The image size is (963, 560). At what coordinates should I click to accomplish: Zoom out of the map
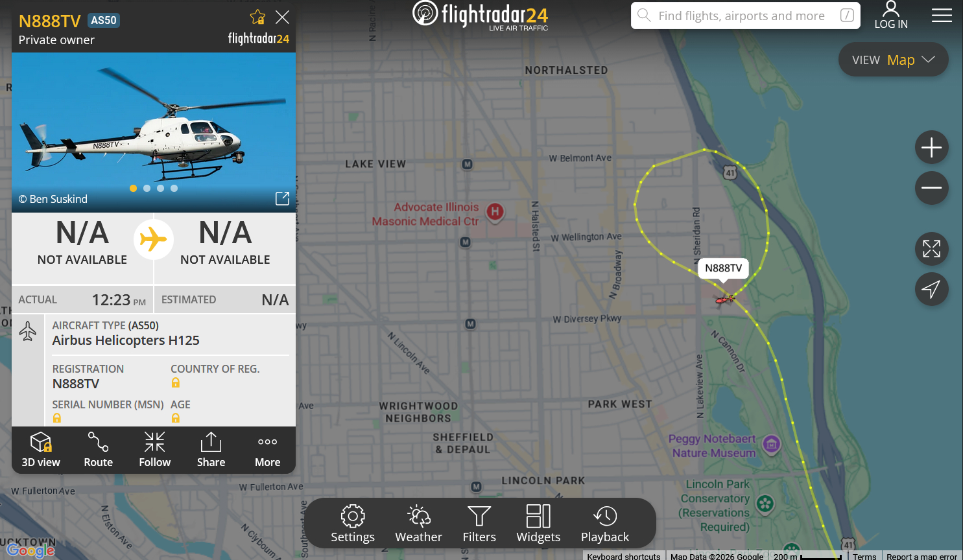932,188
